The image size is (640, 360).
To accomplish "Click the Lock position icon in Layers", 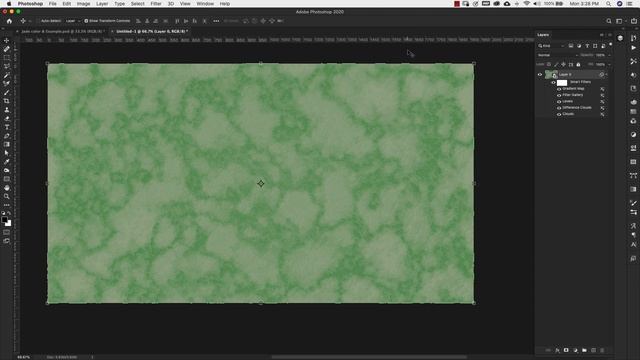I will (564, 64).
